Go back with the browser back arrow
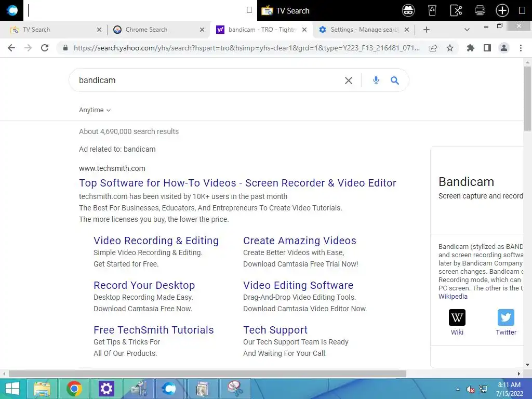This screenshot has width=532, height=399. click(11, 48)
